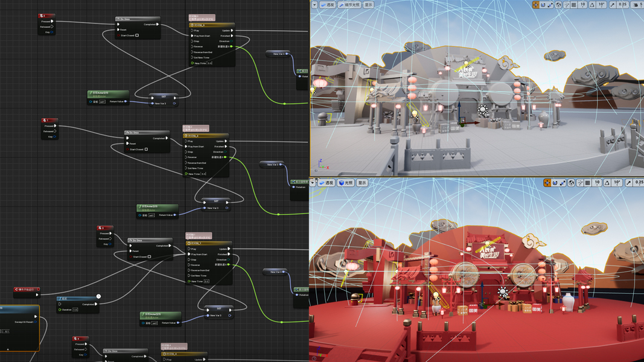Select the second Do Once node header
644x362 pixels.
click(147, 133)
